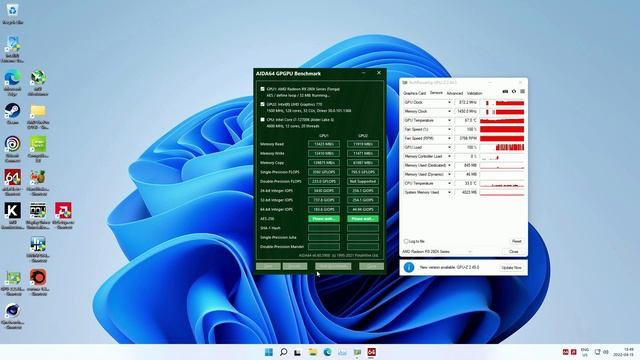Image resolution: width=640 pixels, height=360 pixels.
Task: Open the Microsoft Edge desktop shortcut
Action: pos(12,81)
